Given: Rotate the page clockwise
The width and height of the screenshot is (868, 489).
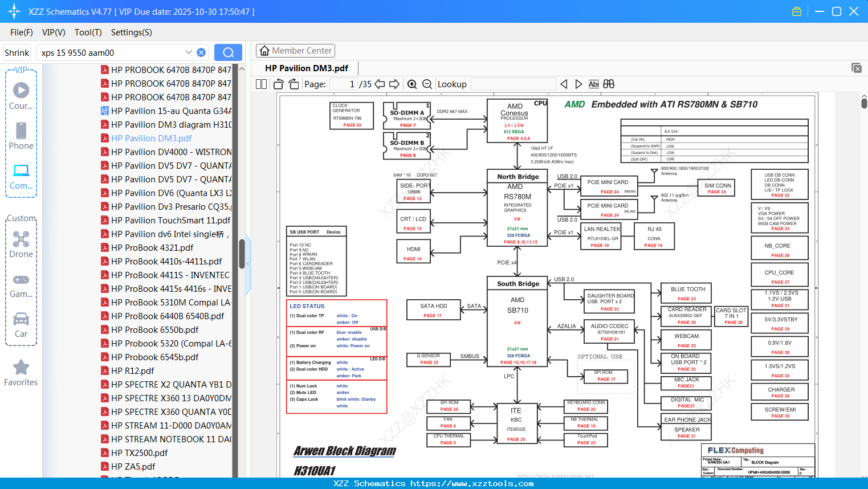Looking at the screenshot, I should coord(294,84).
